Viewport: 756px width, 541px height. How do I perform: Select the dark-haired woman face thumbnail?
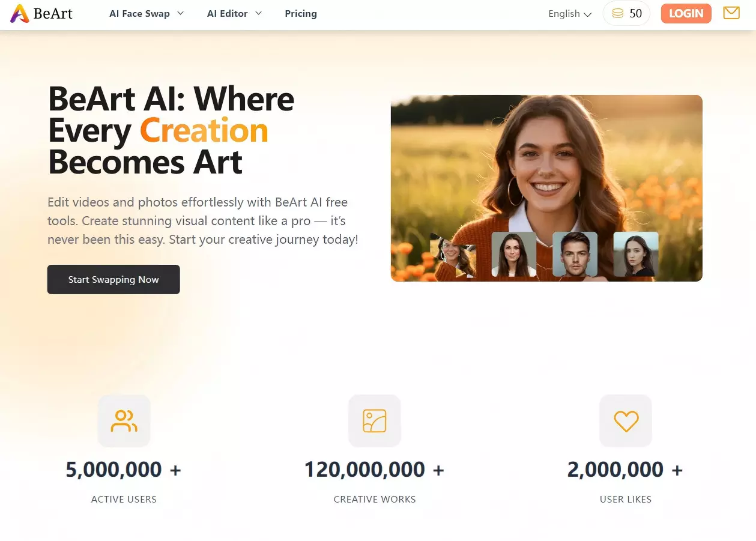(514, 255)
